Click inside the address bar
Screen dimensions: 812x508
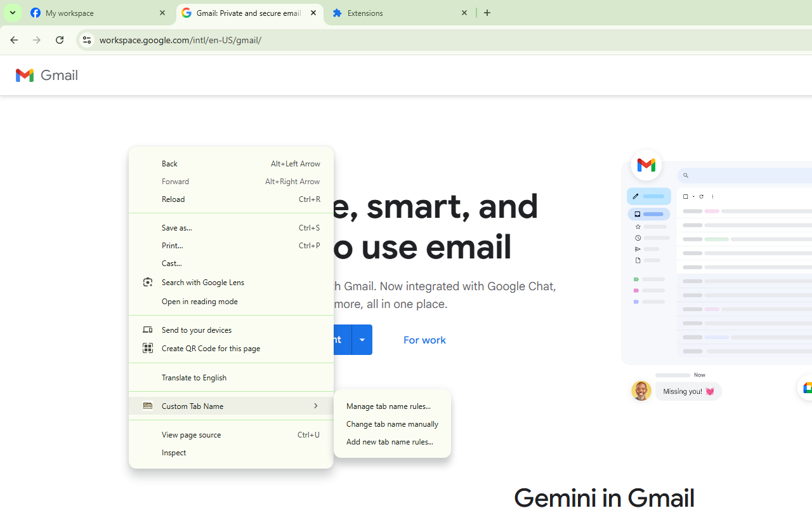254,39
